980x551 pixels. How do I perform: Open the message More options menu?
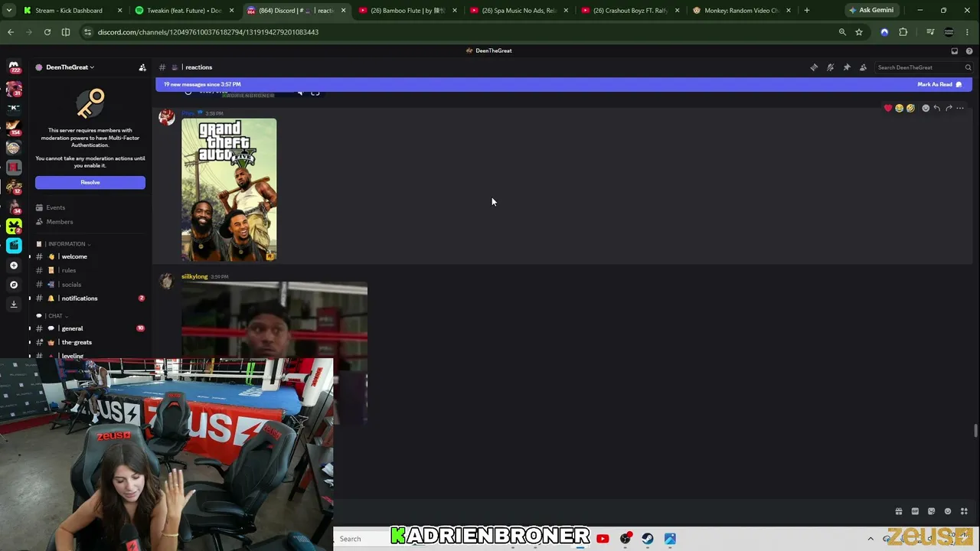coord(960,109)
